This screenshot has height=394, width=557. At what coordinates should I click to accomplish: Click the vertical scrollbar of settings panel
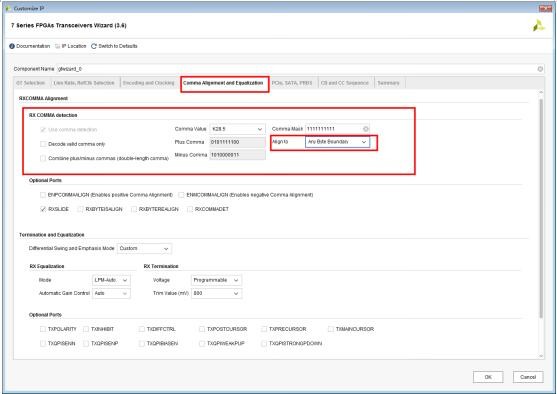(541, 208)
